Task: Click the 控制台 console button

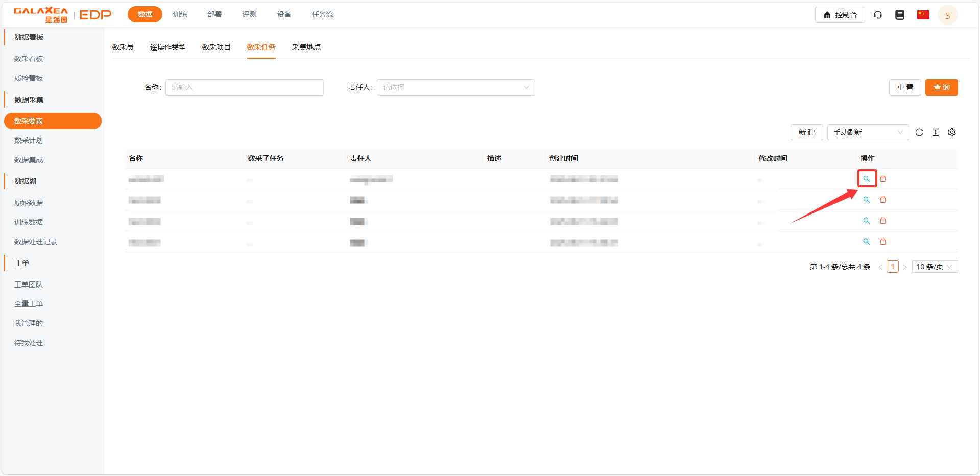Action: [x=840, y=15]
